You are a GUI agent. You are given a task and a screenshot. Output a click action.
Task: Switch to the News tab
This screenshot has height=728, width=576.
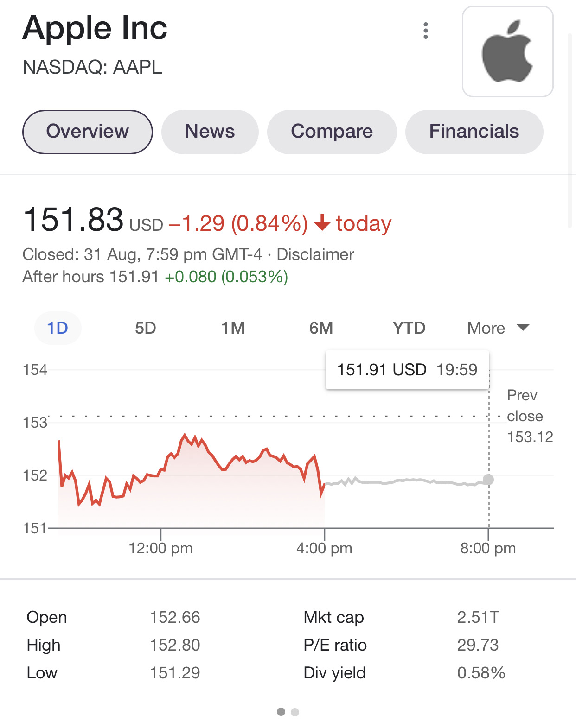[x=210, y=132]
